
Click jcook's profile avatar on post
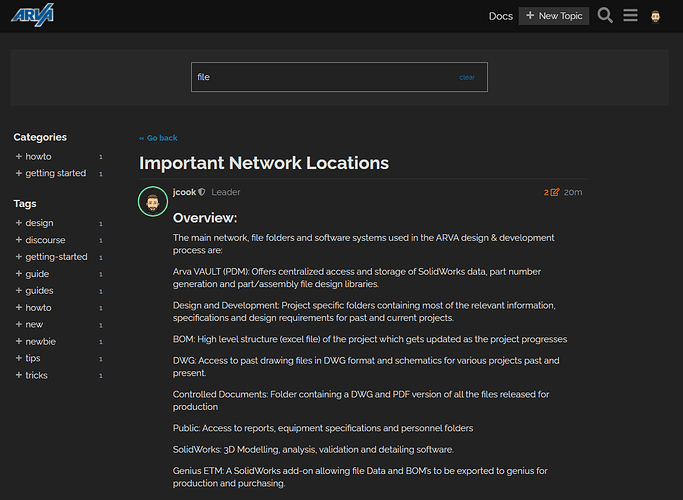pos(153,201)
